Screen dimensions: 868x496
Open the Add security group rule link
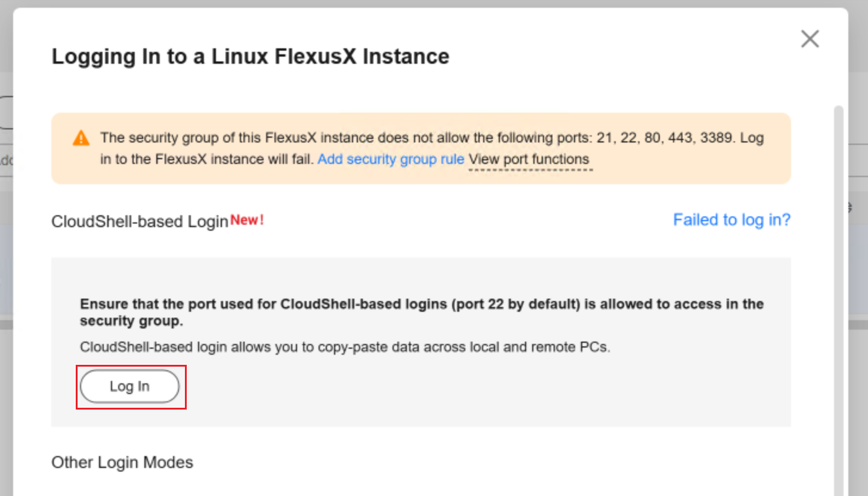coord(391,159)
